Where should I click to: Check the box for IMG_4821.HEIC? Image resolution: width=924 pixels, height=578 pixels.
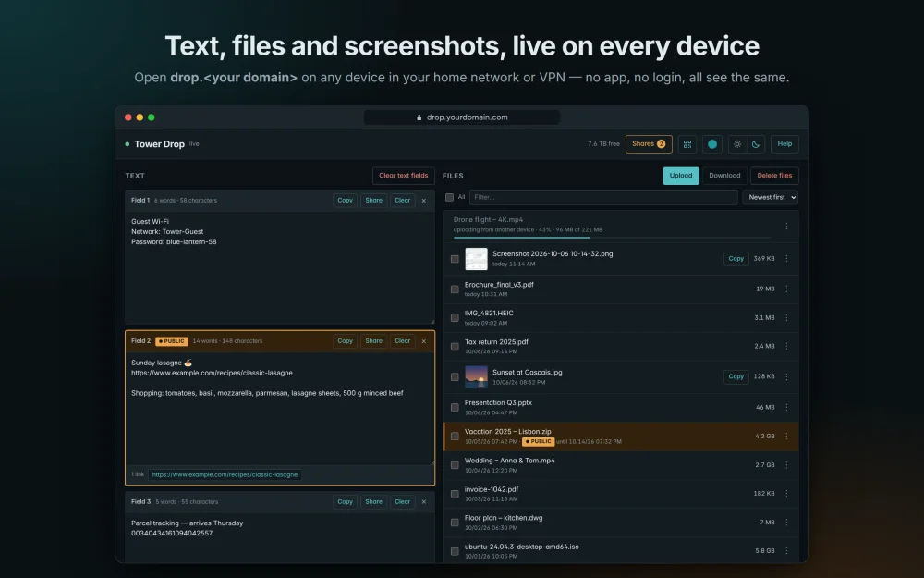click(x=455, y=318)
